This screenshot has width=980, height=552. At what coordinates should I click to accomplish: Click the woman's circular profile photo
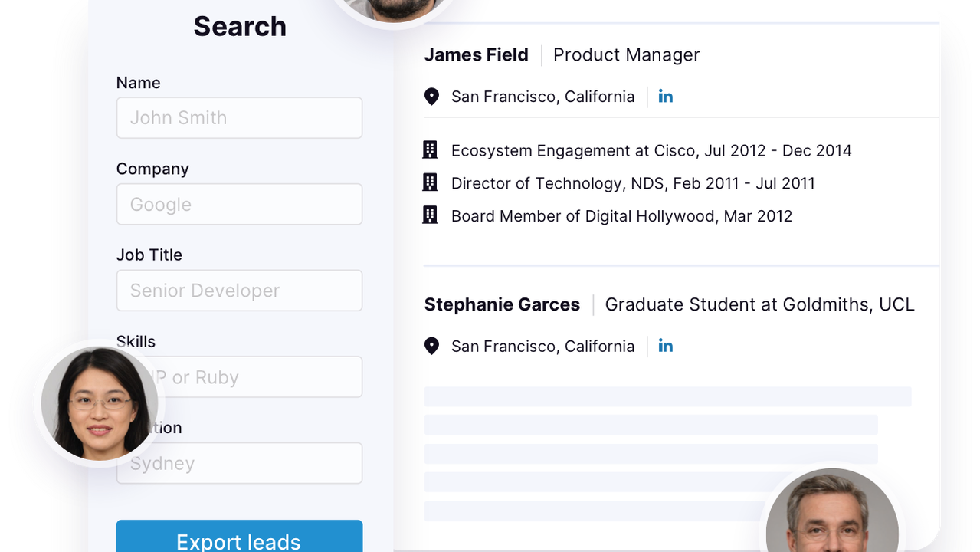click(x=98, y=402)
